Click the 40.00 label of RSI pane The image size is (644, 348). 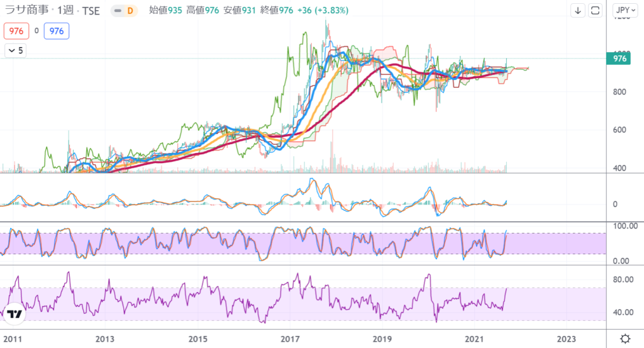point(623,312)
